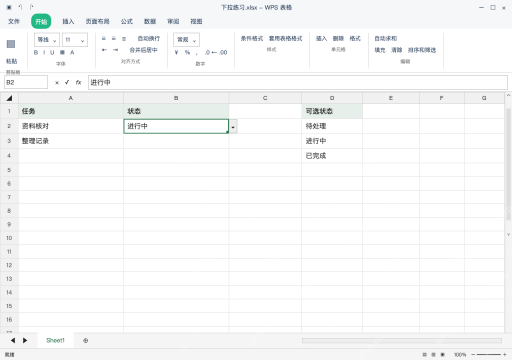Viewport: 512px width, 360px height.
Task: Click cell D2 containing 待处理
Action: 332,126
